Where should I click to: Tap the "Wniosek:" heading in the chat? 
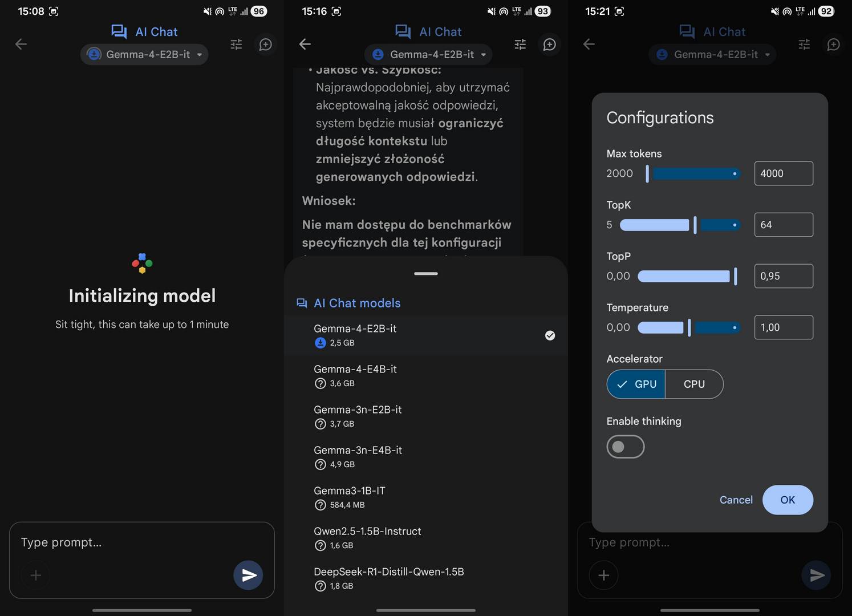329,201
